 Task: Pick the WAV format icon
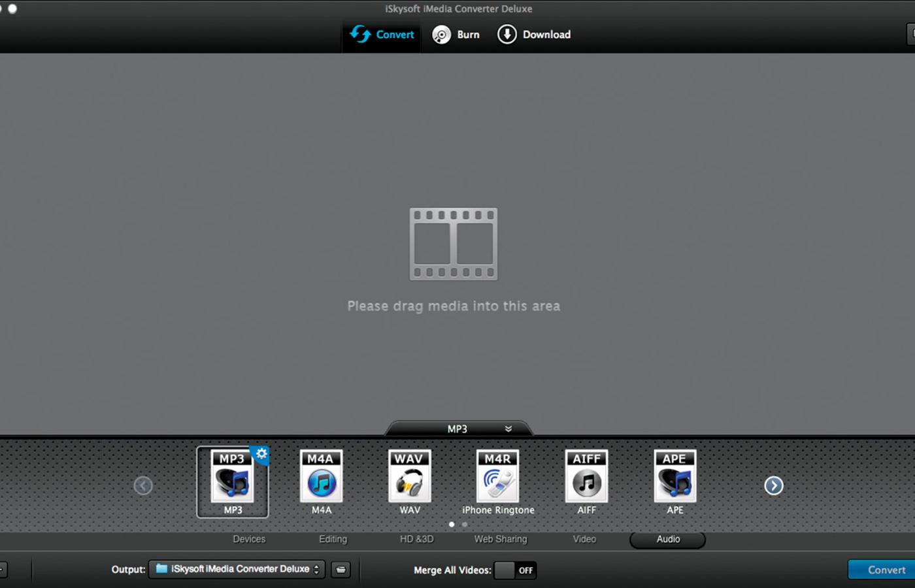(409, 480)
